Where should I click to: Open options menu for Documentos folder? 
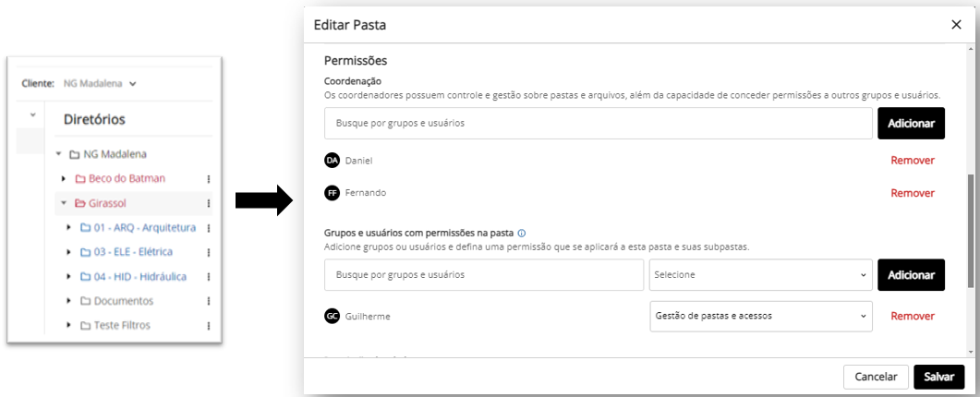click(208, 301)
